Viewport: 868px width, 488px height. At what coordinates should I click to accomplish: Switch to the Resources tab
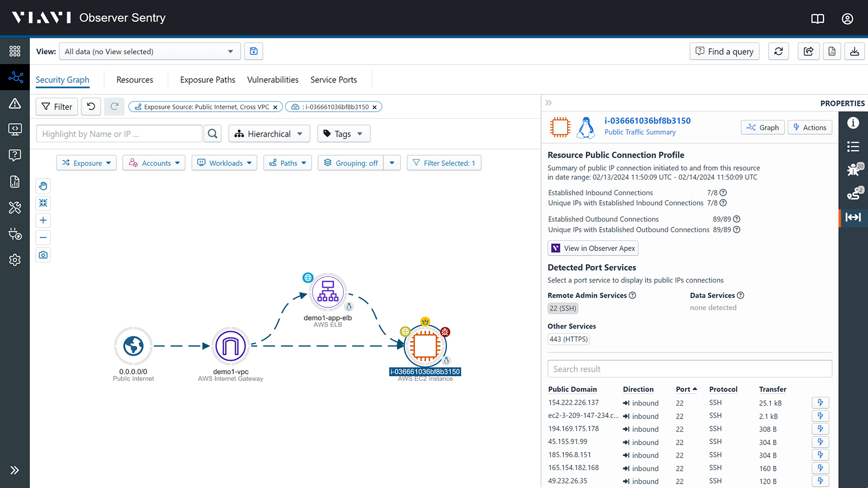point(135,80)
